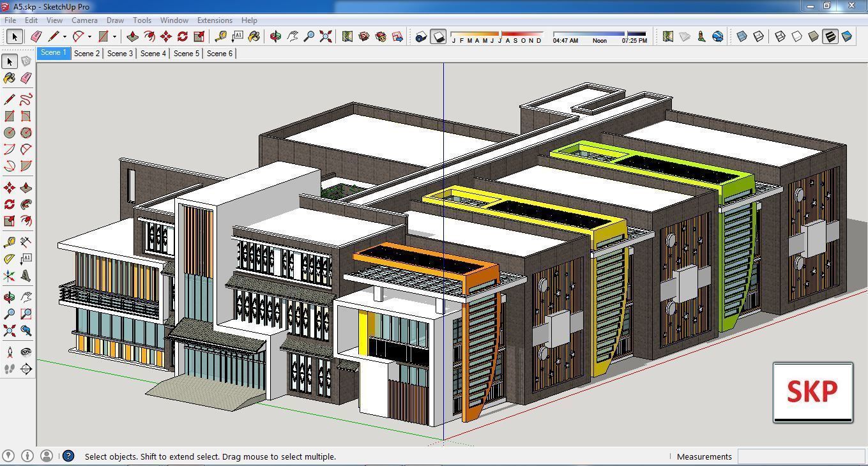Open the 3D Warehouse icon
The width and height of the screenshot is (868, 466).
click(x=364, y=36)
